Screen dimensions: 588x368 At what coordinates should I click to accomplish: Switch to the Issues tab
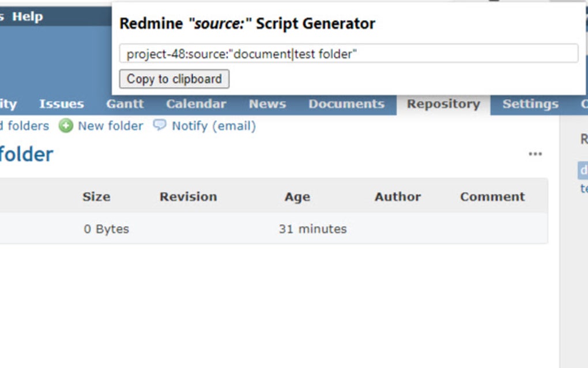pos(61,104)
